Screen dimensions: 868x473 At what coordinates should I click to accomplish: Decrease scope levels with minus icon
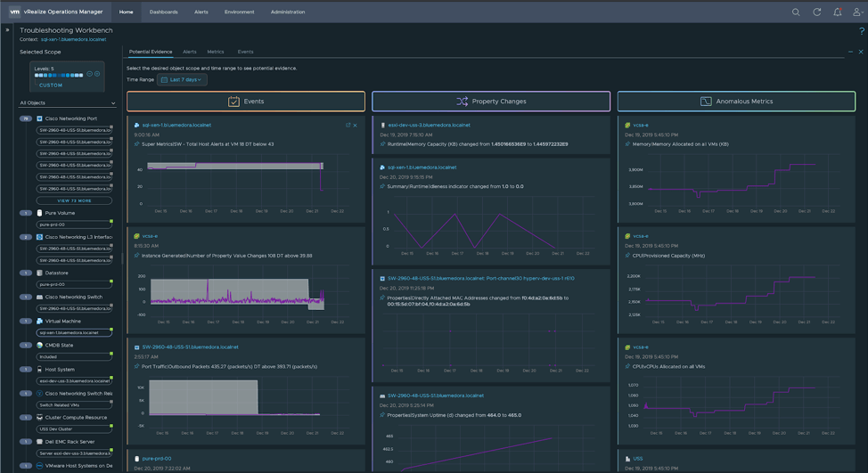click(x=90, y=74)
